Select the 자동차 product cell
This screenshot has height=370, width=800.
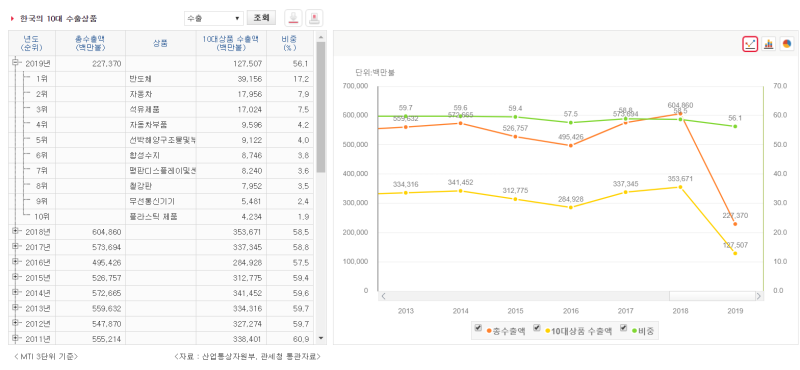pyautogui.click(x=161, y=94)
